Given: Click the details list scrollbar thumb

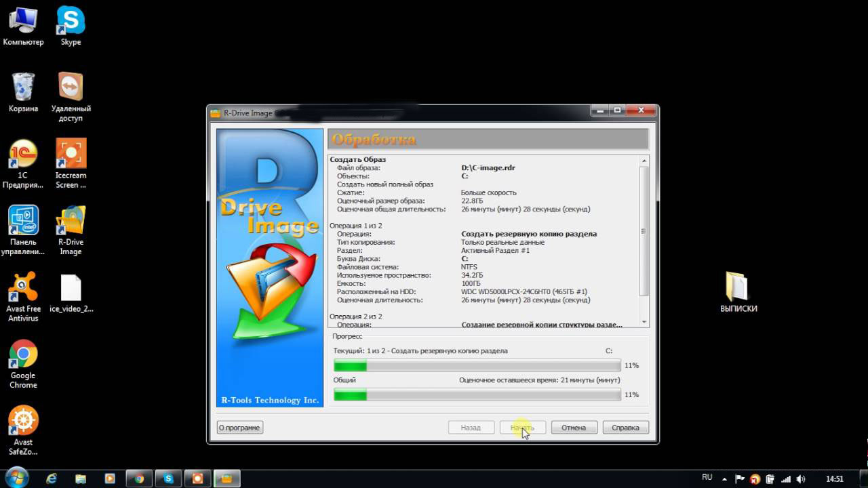Looking at the screenshot, I should [x=644, y=231].
